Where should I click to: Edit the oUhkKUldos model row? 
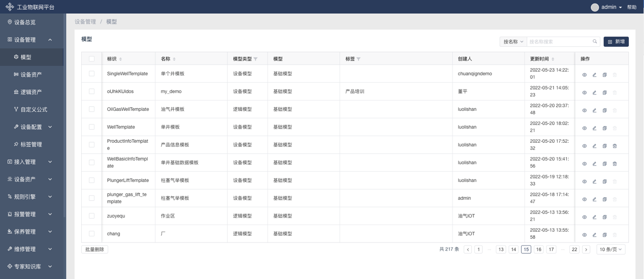click(594, 92)
